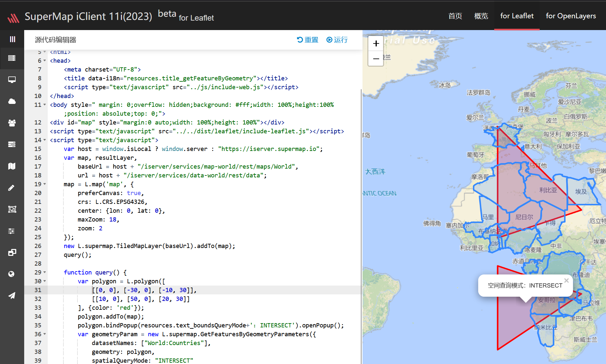Image resolution: width=606 pixels, height=364 pixels.
Task: Reset the source code with 重置
Action: (x=308, y=40)
